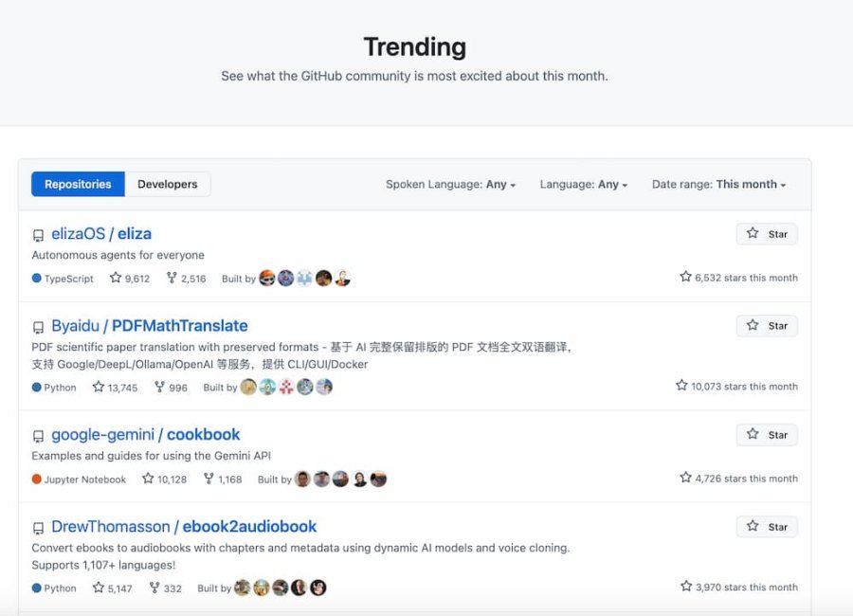Open the Spoken Language dropdown
Screen dimensions: 853x616
pyautogui.click(x=450, y=185)
